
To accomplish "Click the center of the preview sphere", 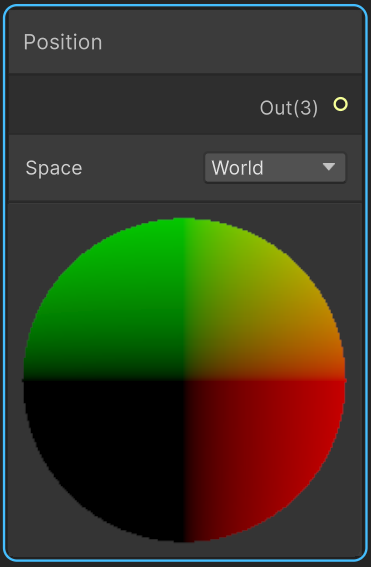I will [184, 380].
